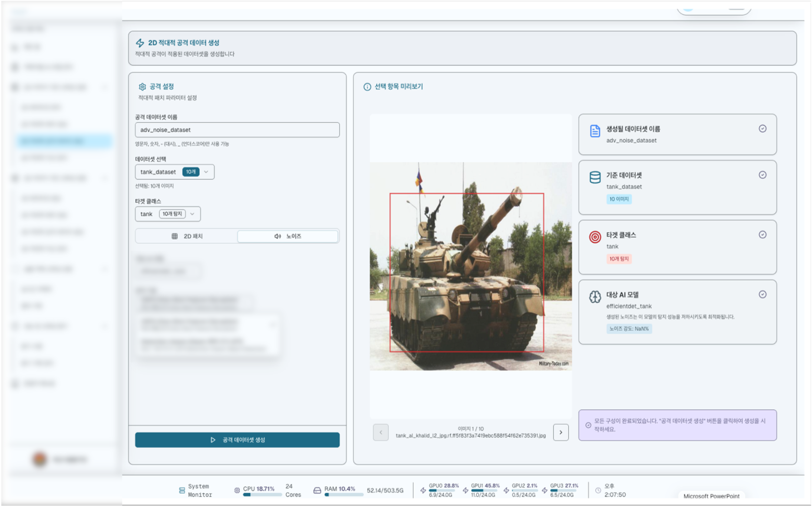Open the tank_dataset dataset dropdown
The image size is (812, 506).
tap(175, 172)
